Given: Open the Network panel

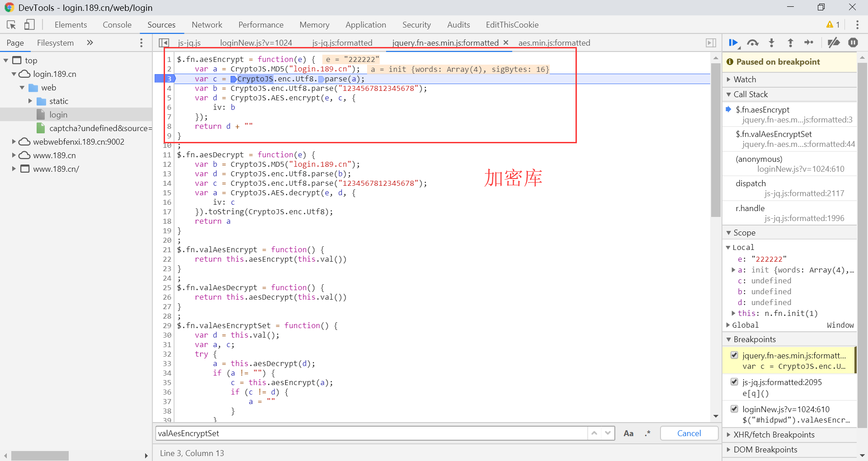Looking at the screenshot, I should [x=207, y=25].
